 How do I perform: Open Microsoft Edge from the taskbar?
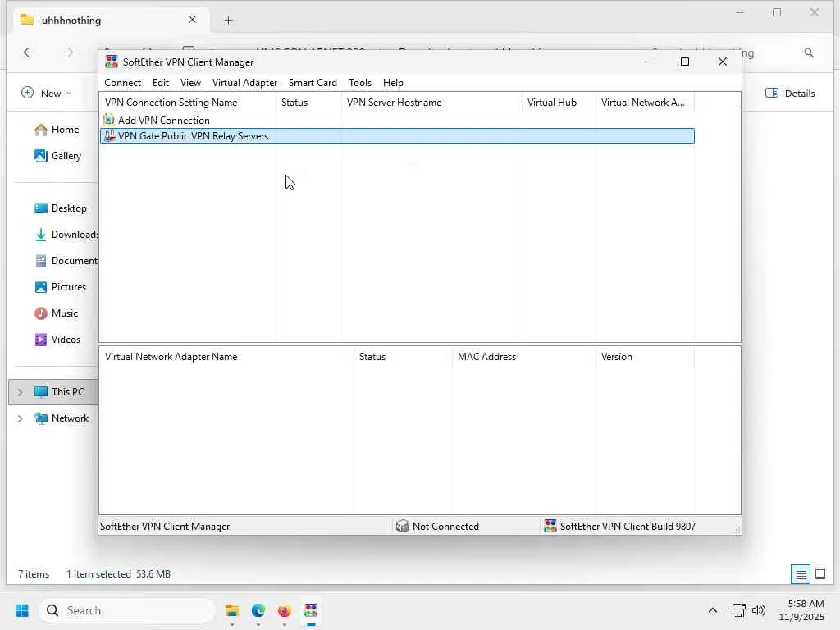258,610
